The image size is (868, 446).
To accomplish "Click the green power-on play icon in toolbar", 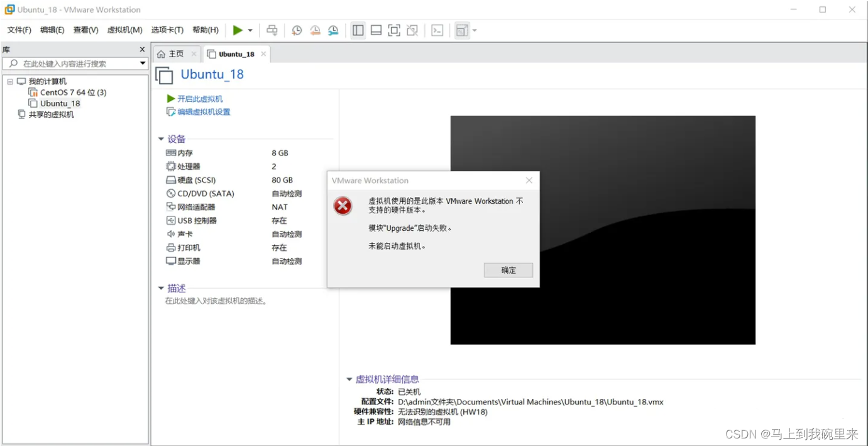I will [238, 30].
